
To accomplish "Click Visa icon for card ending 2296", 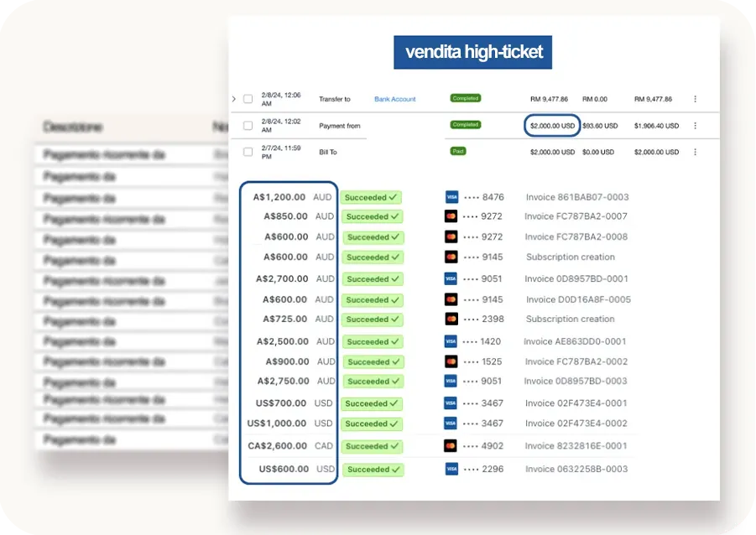I will tap(451, 469).
